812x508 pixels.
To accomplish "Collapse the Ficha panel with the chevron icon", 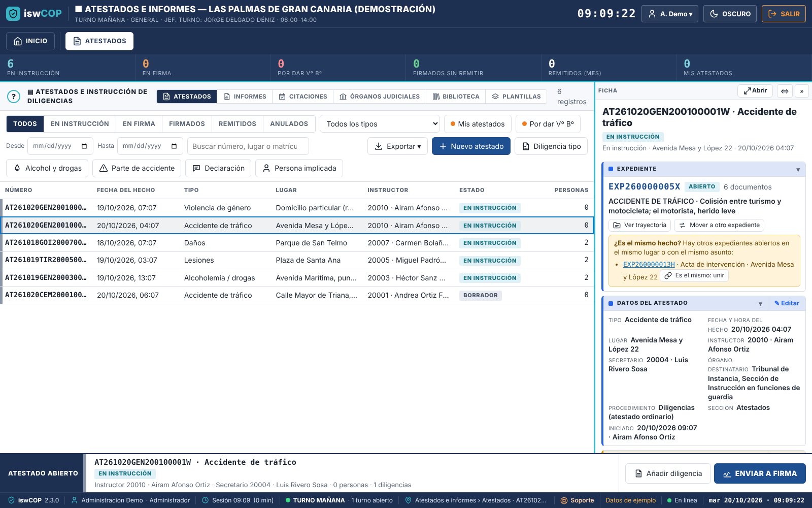I will click(802, 91).
